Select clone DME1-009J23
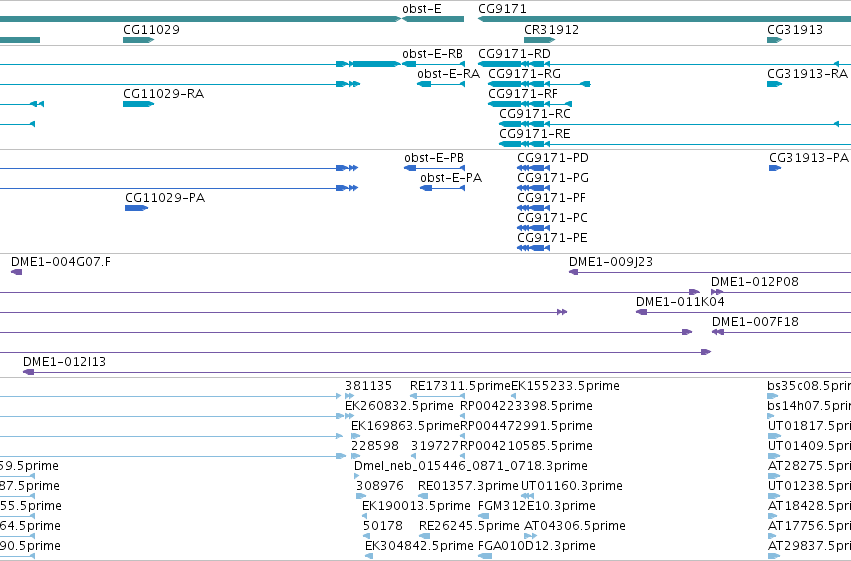 pyautogui.click(x=710, y=272)
